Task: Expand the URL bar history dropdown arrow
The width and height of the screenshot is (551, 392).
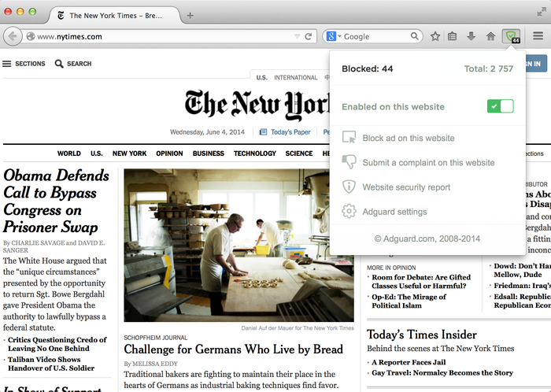Action: pos(297,36)
